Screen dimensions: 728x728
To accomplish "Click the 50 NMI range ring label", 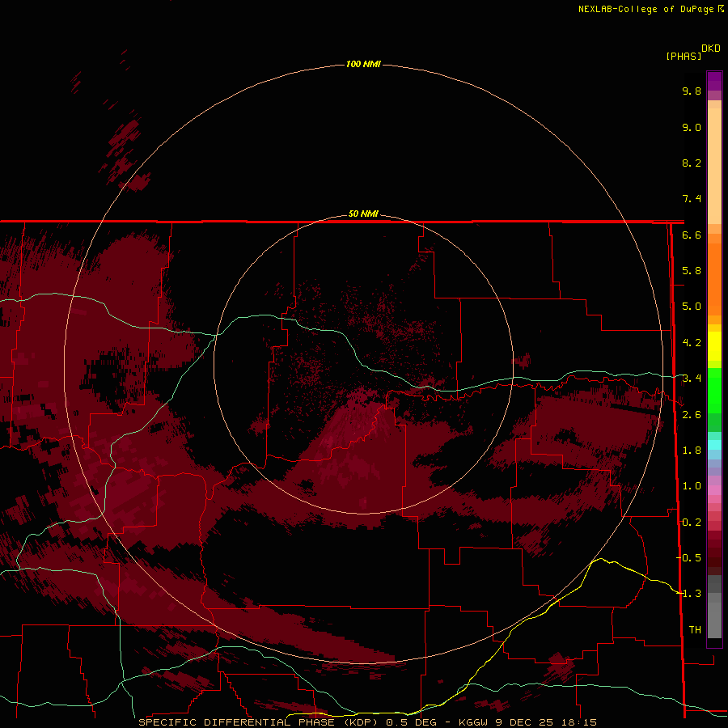I will point(363,214).
